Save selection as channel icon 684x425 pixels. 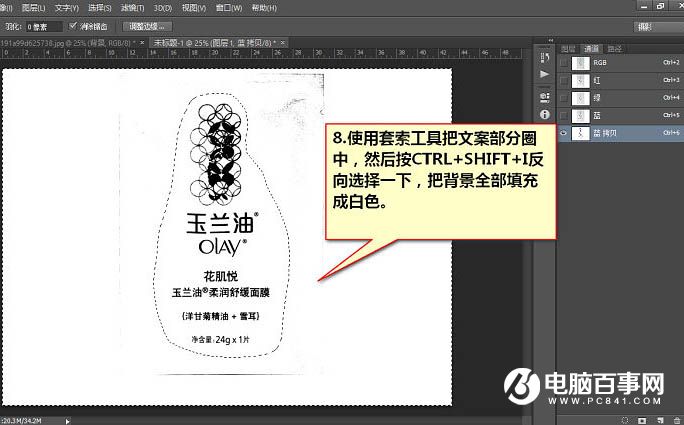pos(642,421)
